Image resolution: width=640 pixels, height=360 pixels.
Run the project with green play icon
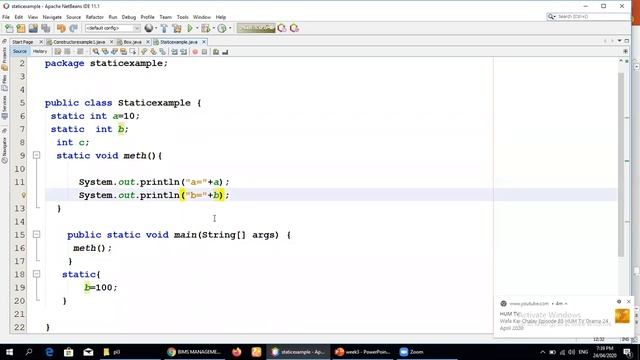tap(190, 28)
